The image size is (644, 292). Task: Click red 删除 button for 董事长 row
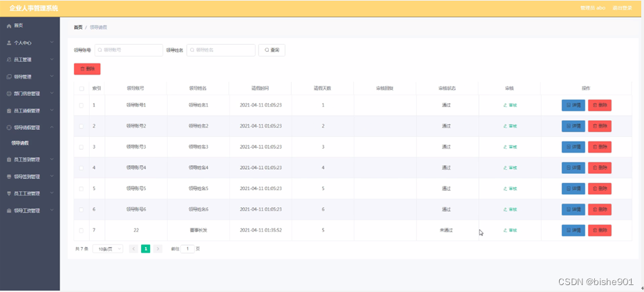[600, 231]
